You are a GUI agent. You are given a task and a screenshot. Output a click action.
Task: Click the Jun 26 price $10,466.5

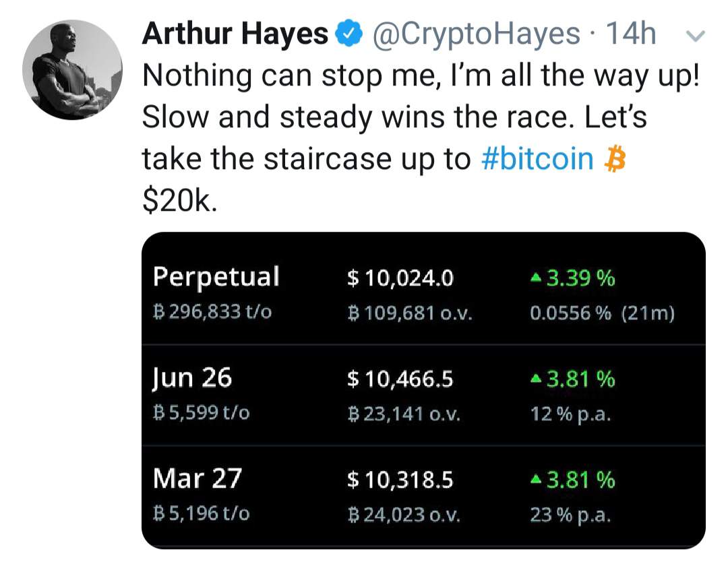point(400,379)
